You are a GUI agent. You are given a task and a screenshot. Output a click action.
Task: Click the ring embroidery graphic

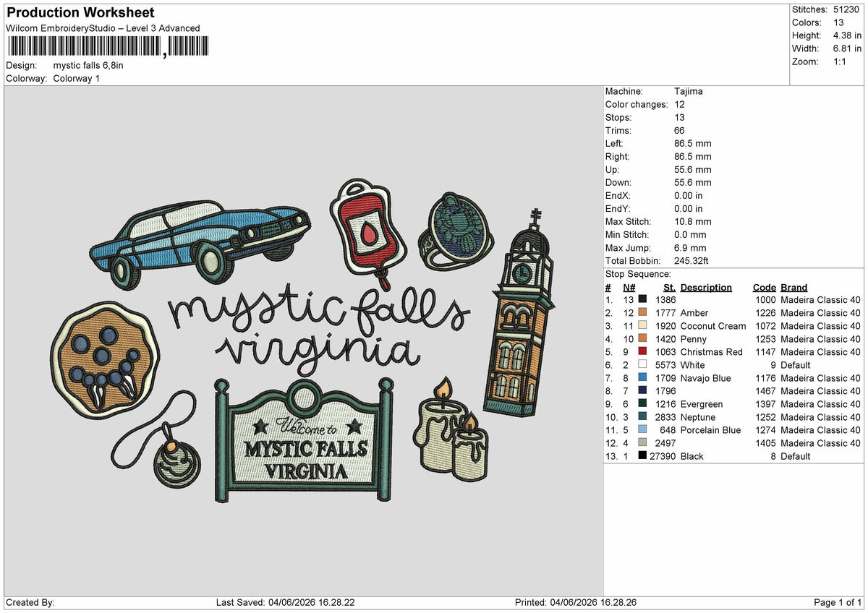455,231
